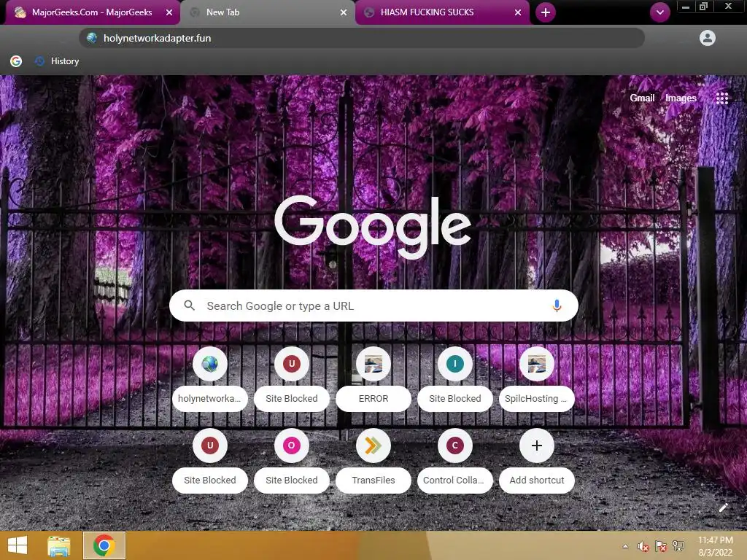Show hidden system tray icons

click(625, 547)
